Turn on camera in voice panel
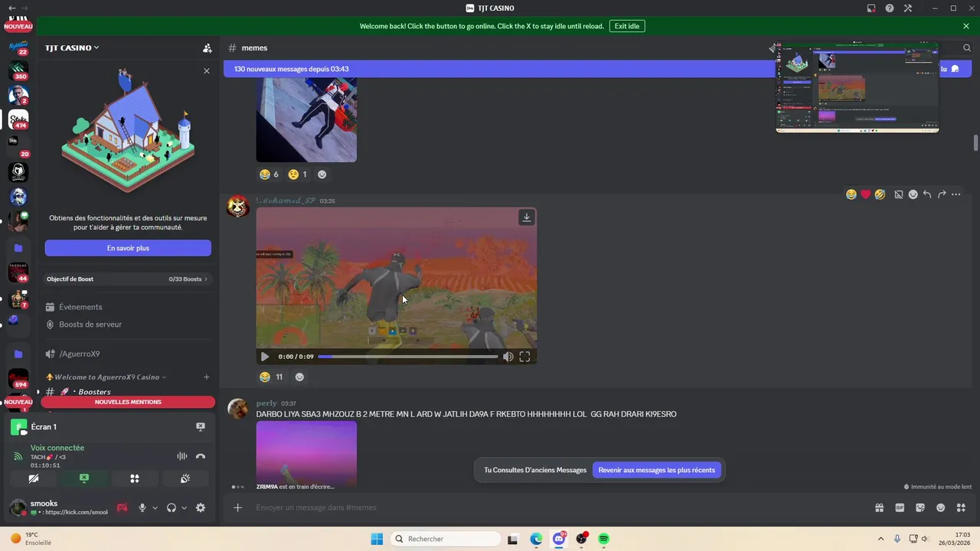980x551 pixels. point(34,478)
